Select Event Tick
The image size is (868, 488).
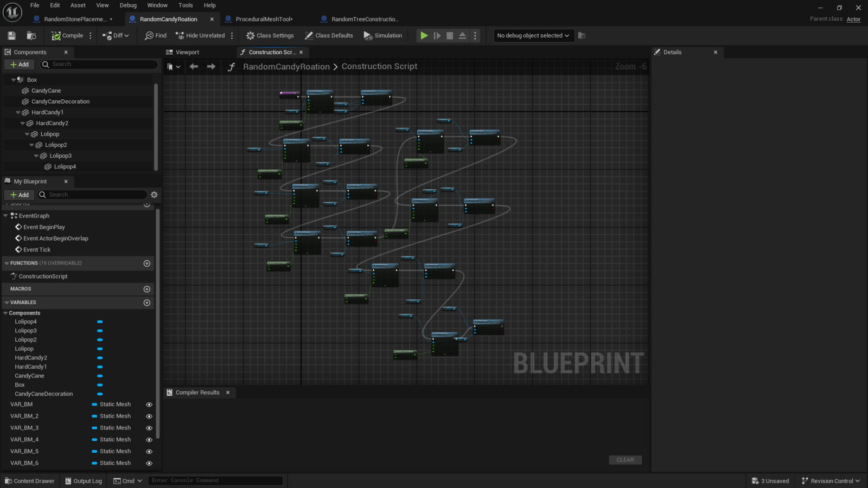tap(37, 250)
